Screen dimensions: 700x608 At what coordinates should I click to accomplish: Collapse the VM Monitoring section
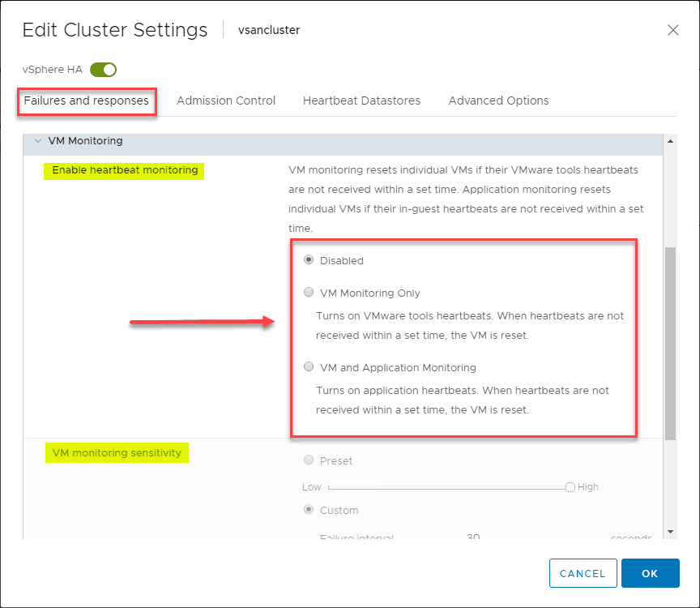[x=38, y=140]
